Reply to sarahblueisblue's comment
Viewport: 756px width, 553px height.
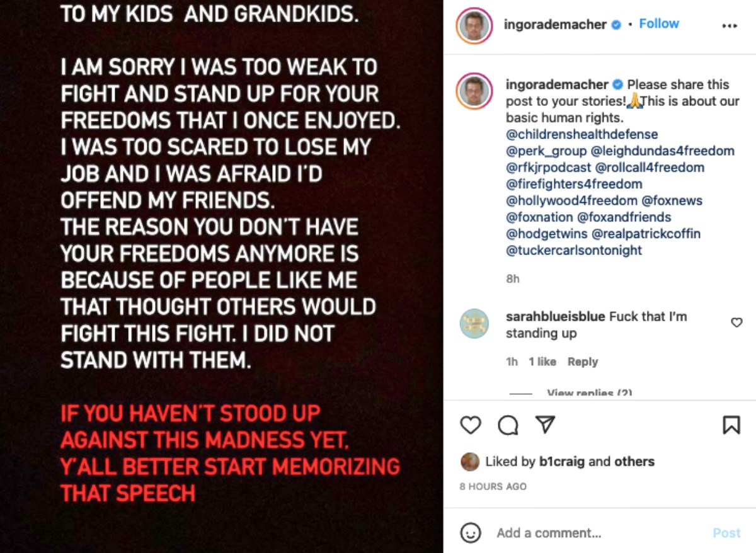point(582,362)
